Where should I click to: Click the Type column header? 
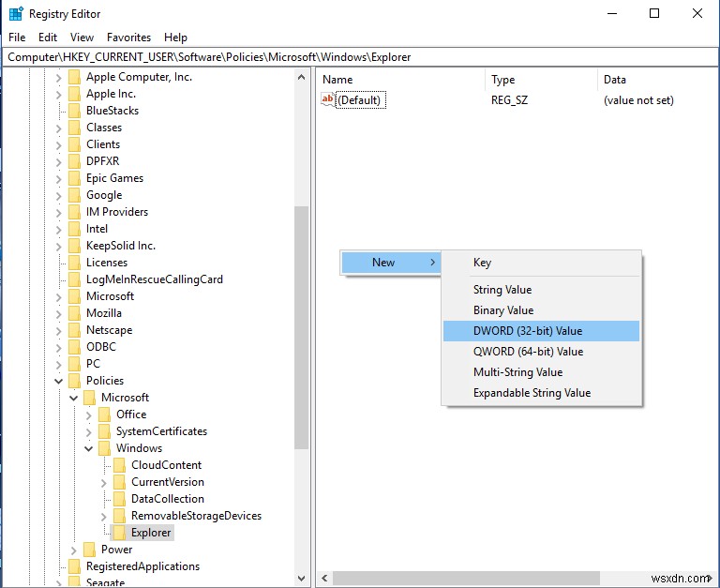coord(542,80)
